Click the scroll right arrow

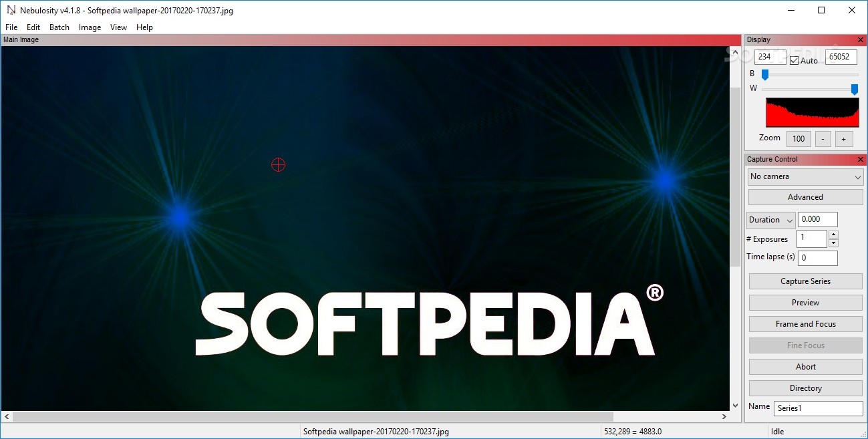(724, 417)
